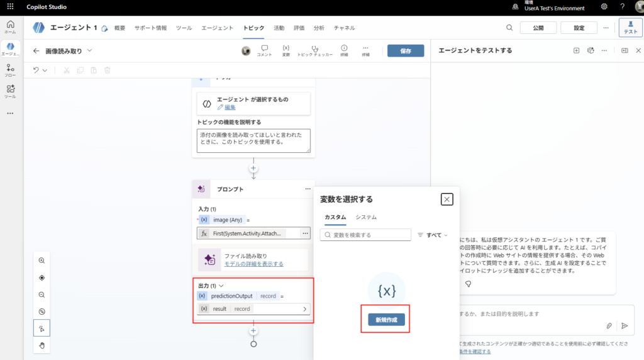Screen dimensions: 644x360
Task: Toggle the canvas selection pointer tool
Action: click(42, 328)
